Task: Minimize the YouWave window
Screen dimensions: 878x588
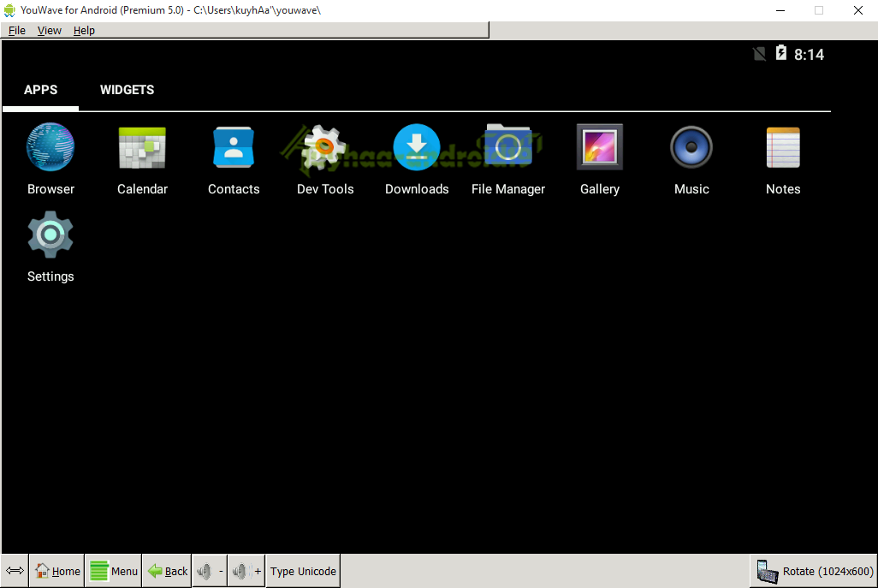Action: click(780, 10)
